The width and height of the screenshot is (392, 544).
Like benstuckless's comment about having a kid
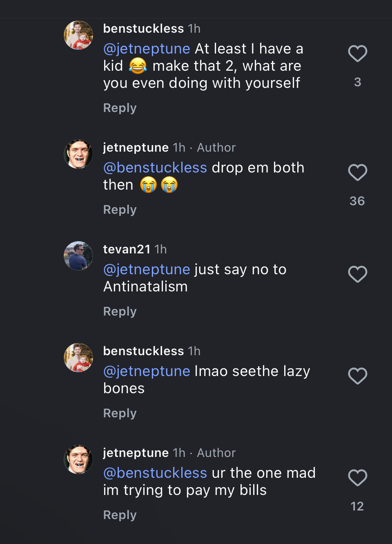click(357, 54)
